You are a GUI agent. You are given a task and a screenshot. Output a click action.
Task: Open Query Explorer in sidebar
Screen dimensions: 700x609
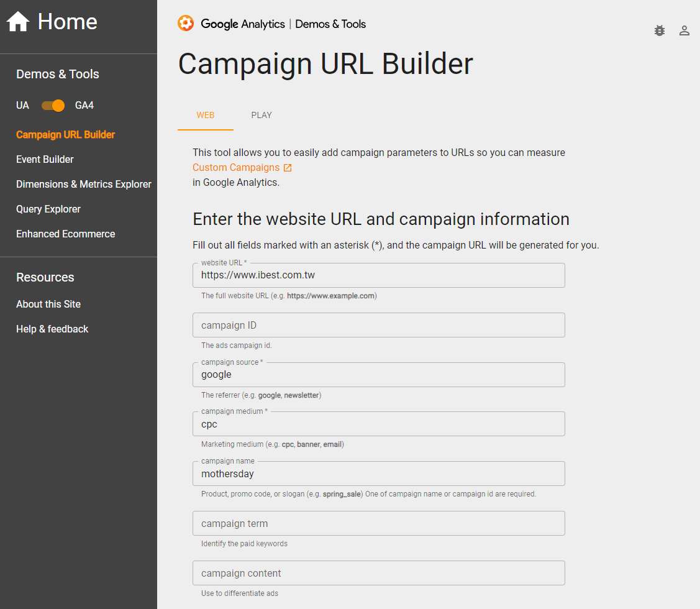tap(48, 209)
